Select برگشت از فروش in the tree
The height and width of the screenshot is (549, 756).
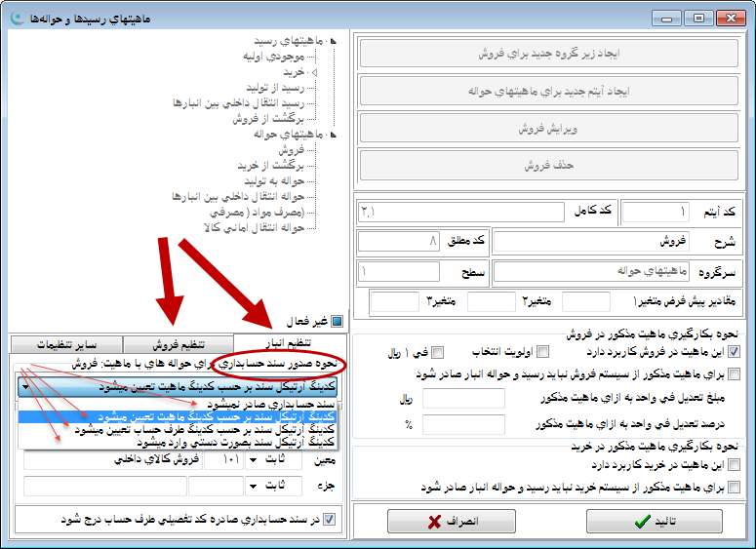268,119
